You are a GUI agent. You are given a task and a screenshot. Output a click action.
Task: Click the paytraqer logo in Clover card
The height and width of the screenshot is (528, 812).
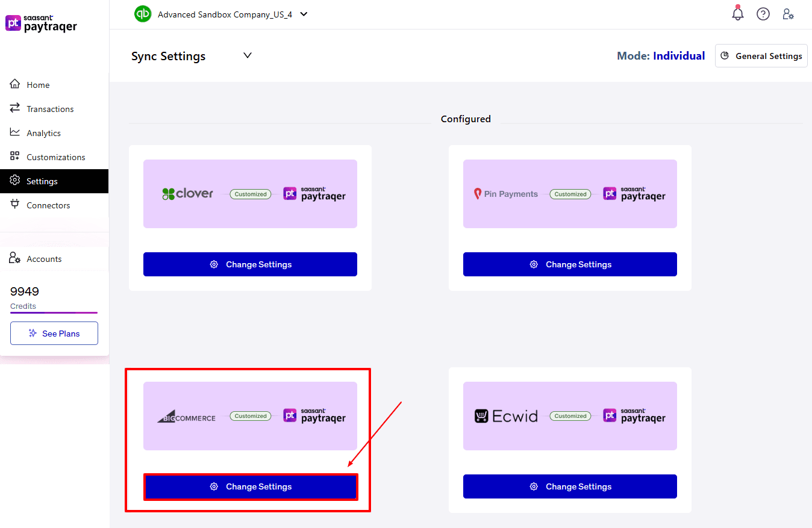314,194
